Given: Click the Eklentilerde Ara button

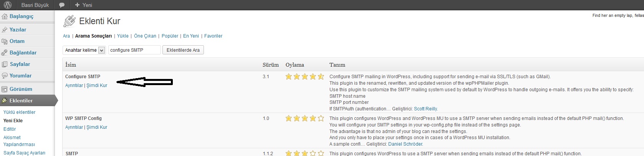Looking at the screenshot, I should 183,50.
